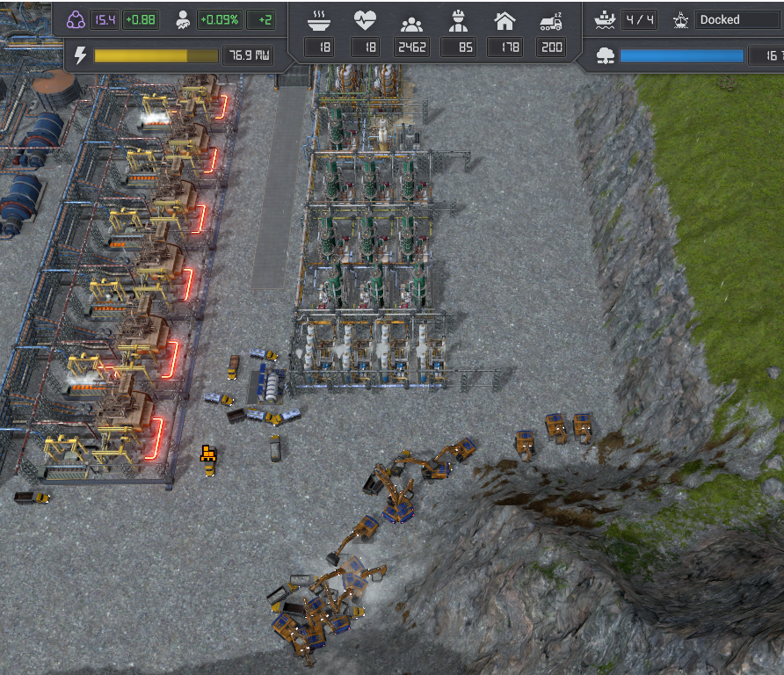This screenshot has height=675, width=784.
Task: Open the population group icon
Action: point(411,24)
